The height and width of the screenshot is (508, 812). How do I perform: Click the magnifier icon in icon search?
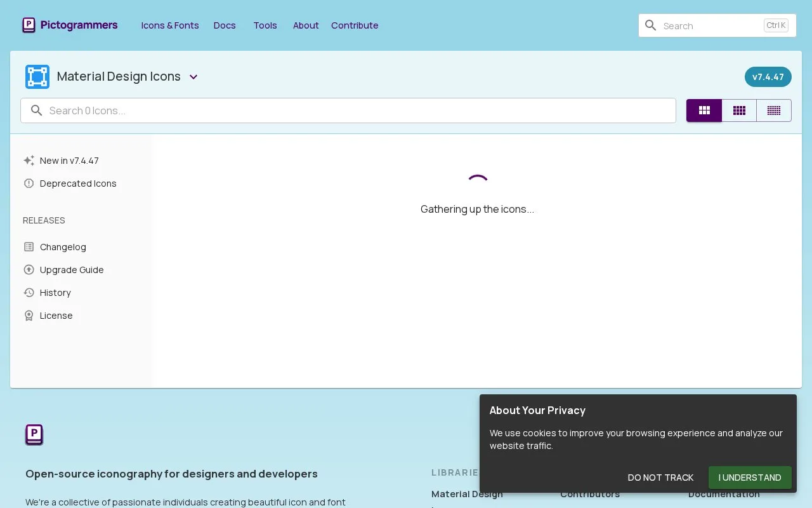37,110
